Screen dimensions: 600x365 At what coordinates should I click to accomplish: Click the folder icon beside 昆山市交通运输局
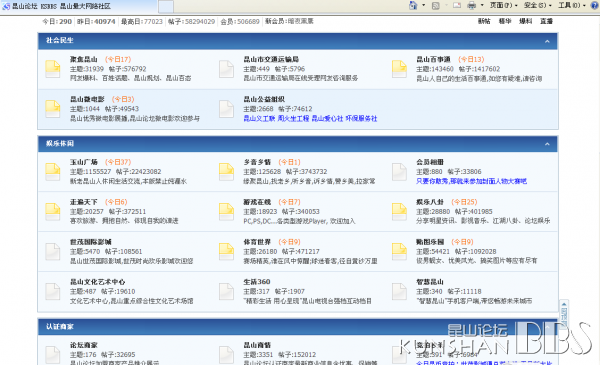(226, 69)
